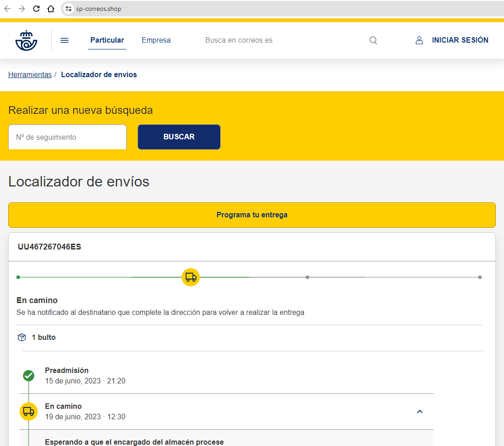Image resolution: width=504 pixels, height=446 pixels.
Task: Open the browser home page icon
Action: (x=51, y=9)
